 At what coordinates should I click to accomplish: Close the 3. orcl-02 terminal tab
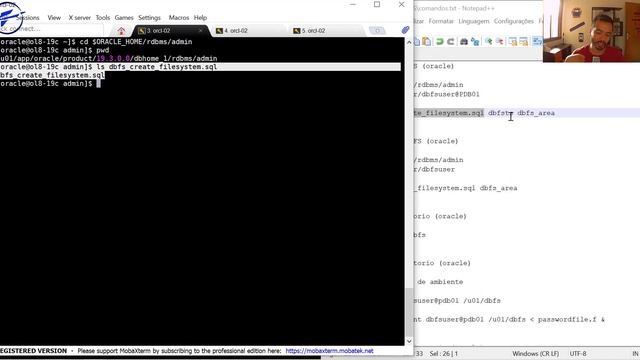(x=200, y=31)
